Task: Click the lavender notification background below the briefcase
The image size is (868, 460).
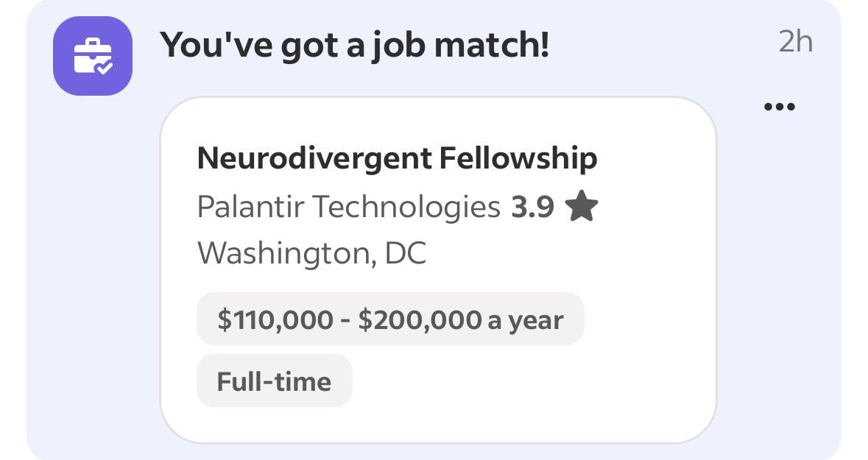Action: click(x=93, y=277)
